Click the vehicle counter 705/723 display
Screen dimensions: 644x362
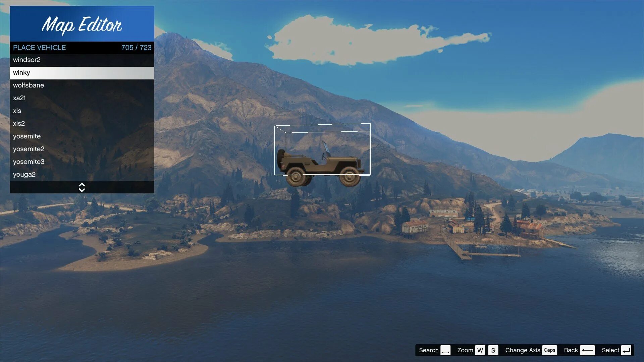click(x=136, y=47)
